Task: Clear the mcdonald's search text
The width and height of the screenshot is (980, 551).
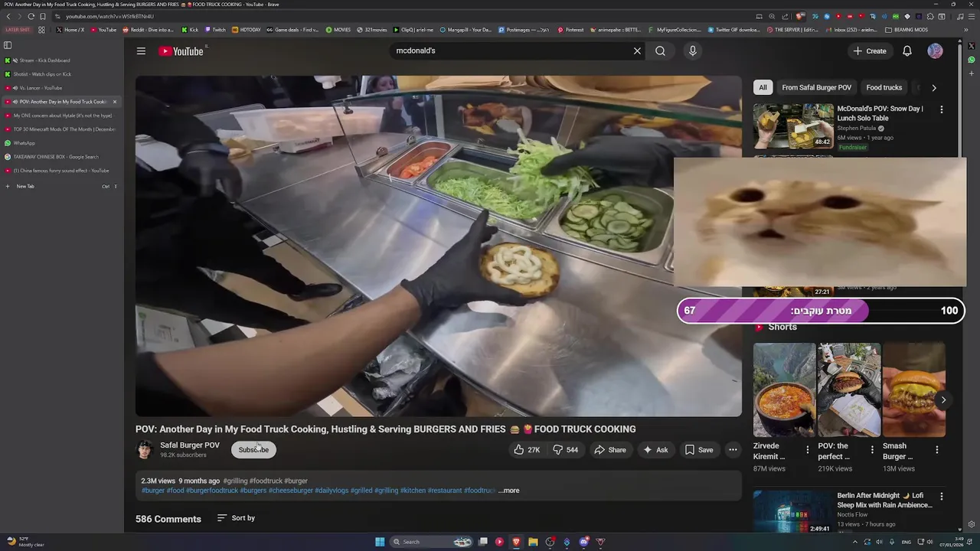Action: pos(637,51)
